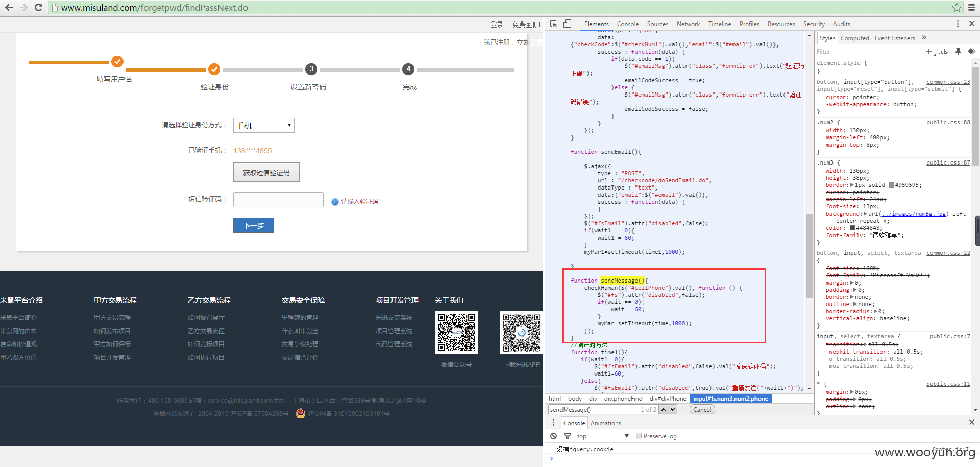Click the Styles filter field
Viewport: 980px width, 467px height.
point(868,51)
